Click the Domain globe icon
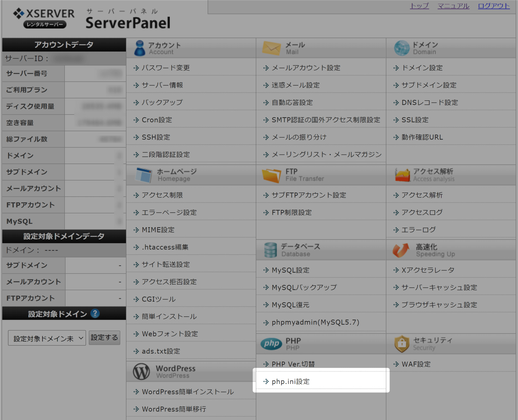Viewport: 518px width, 420px height. pyautogui.click(x=402, y=48)
